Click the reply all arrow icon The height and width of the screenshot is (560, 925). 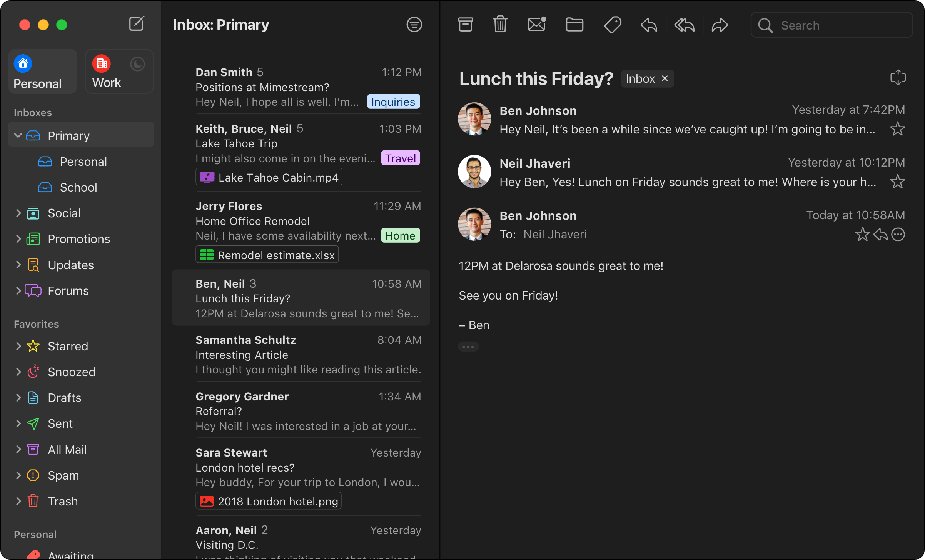pos(684,25)
